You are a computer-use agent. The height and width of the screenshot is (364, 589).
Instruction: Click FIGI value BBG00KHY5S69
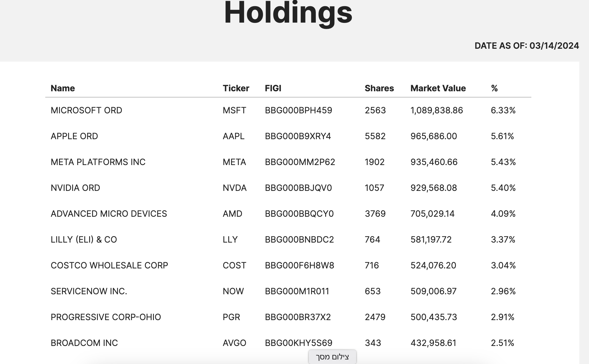pos(299,343)
